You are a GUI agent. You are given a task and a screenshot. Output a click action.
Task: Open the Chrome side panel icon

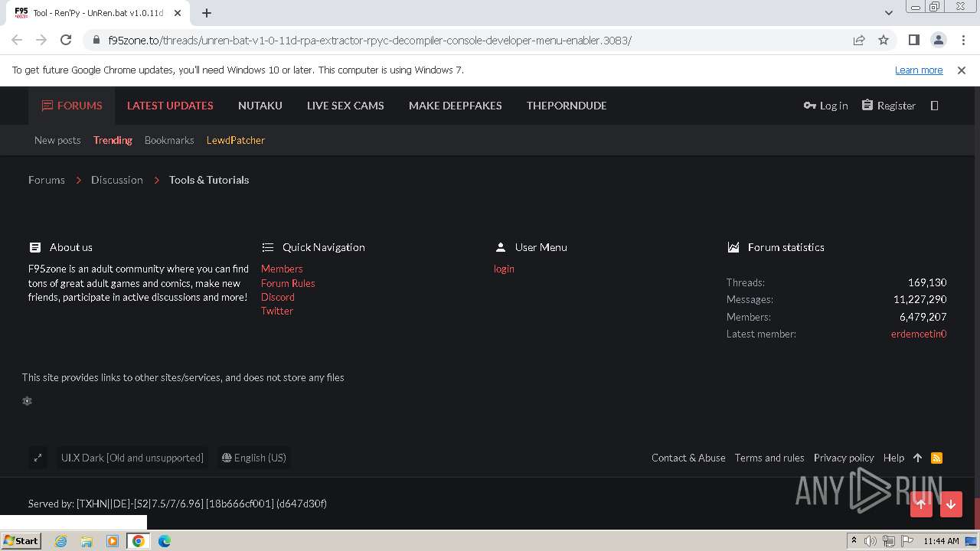(913, 40)
